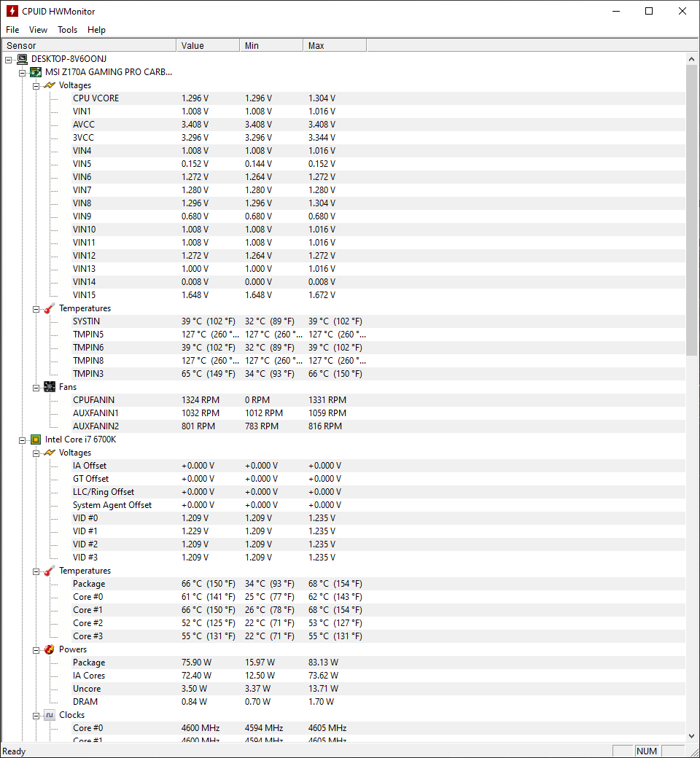The image size is (700, 758).
Task: Click the DESKTOP-8V6OONJ computer icon
Action: click(23, 59)
